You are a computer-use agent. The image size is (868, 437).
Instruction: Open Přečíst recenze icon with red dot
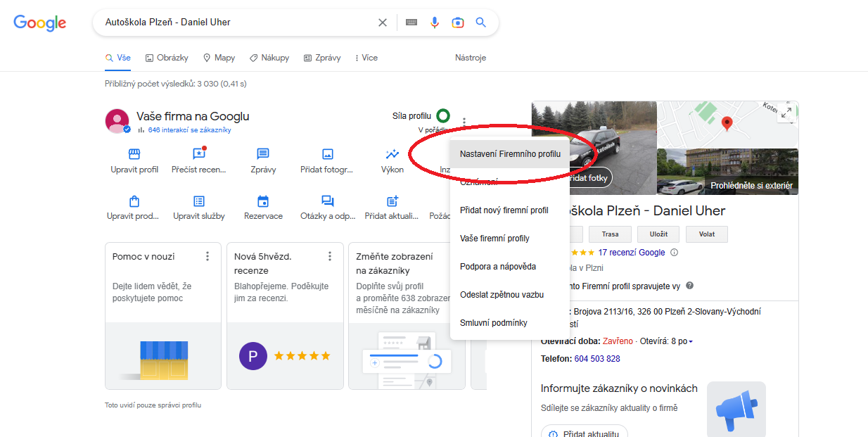pyautogui.click(x=199, y=153)
